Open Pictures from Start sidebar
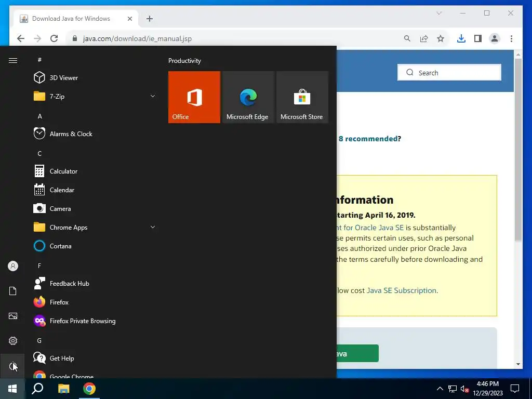Screen dimensions: 532x399 [13, 316]
